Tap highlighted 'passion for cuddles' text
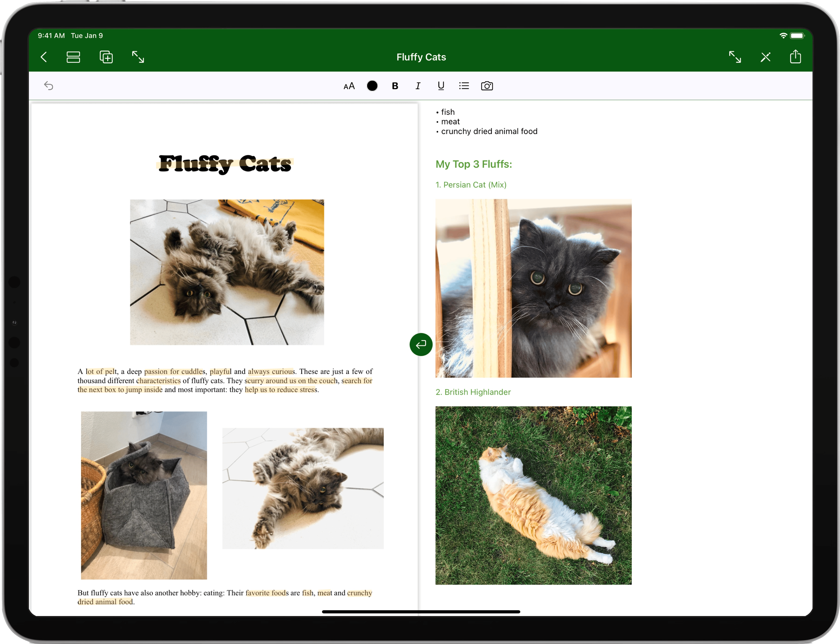Image resolution: width=840 pixels, height=644 pixels. (x=175, y=372)
